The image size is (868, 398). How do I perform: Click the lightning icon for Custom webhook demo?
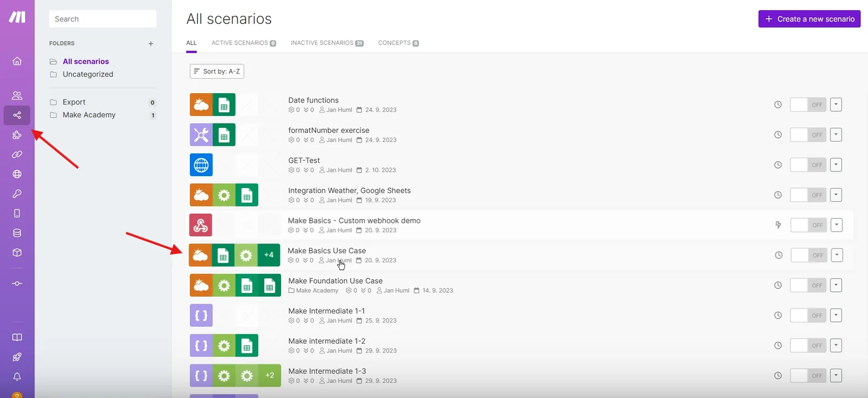[x=778, y=225]
